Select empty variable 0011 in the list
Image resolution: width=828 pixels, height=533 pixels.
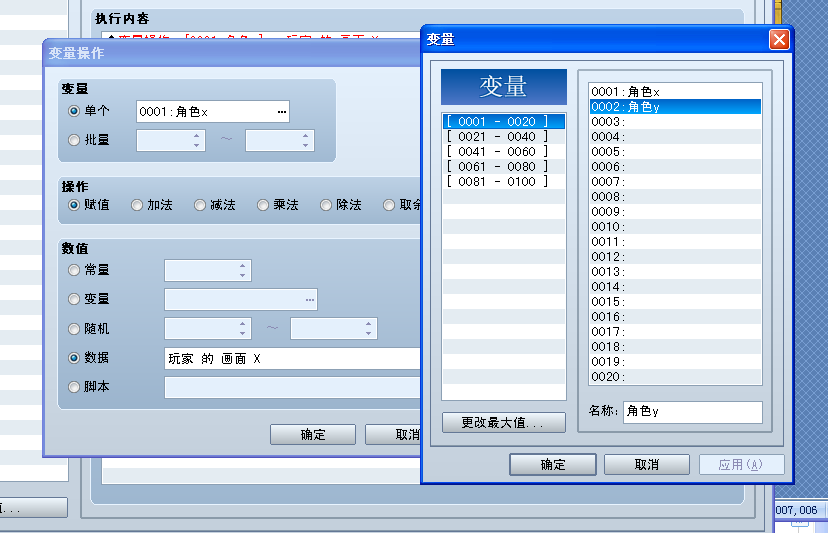(675, 242)
